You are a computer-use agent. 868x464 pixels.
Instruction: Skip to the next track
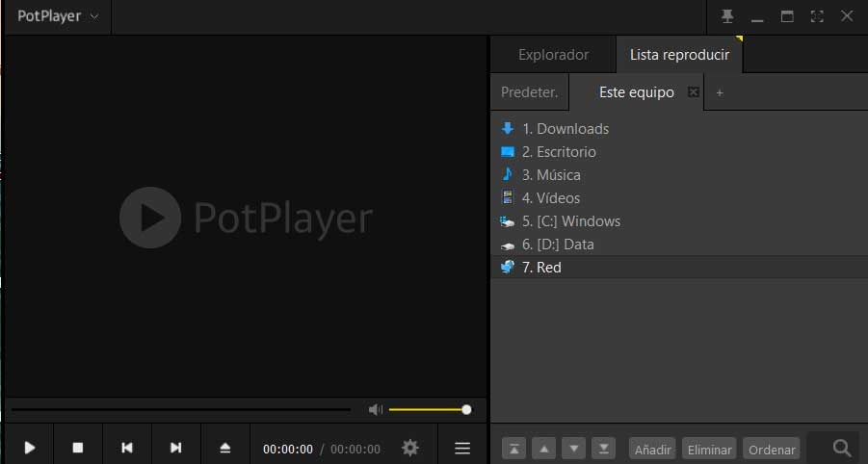175,447
